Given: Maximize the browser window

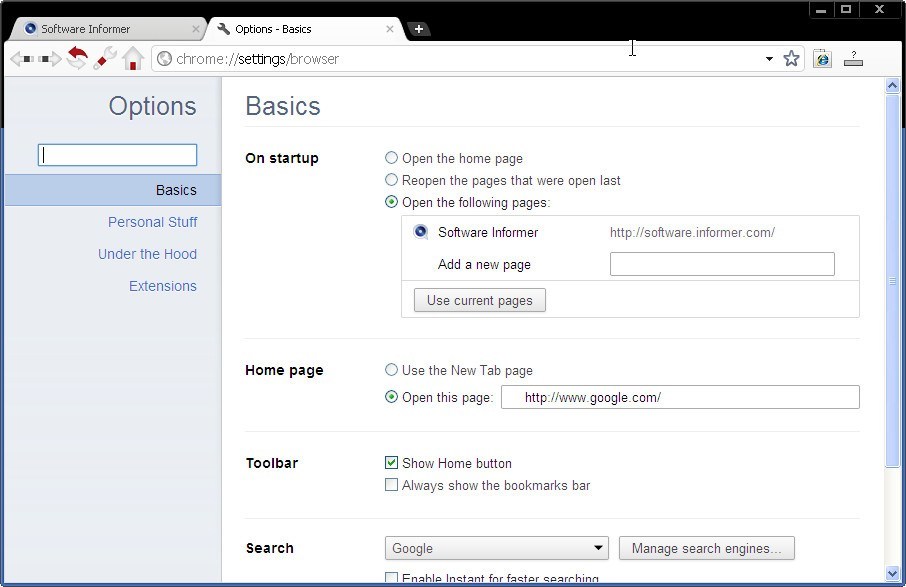Looking at the screenshot, I should coord(846,9).
